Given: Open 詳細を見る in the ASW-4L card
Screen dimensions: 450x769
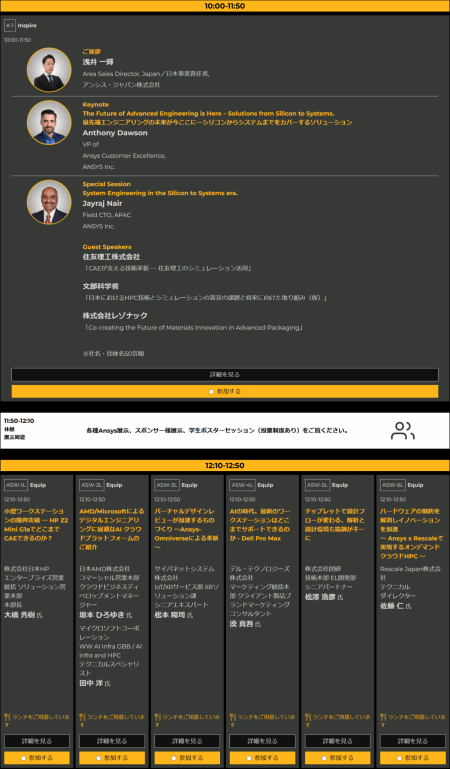Looking at the screenshot, I should (263, 741).
